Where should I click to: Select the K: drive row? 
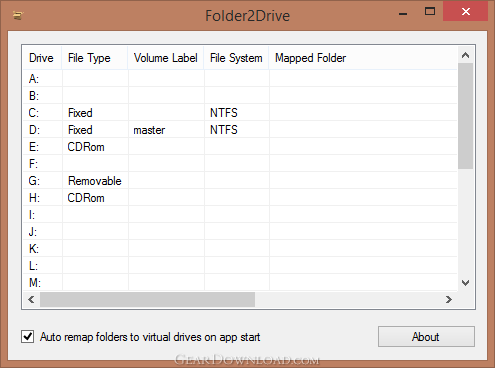coord(240,249)
